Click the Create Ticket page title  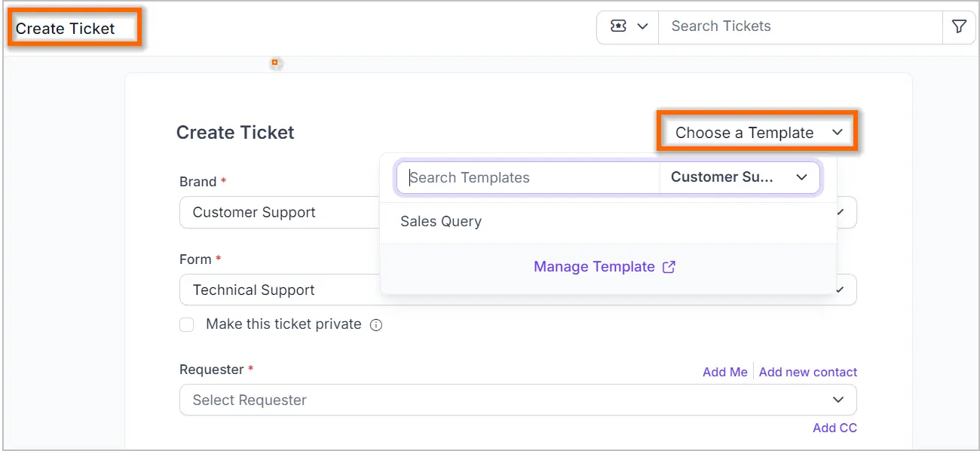66,29
